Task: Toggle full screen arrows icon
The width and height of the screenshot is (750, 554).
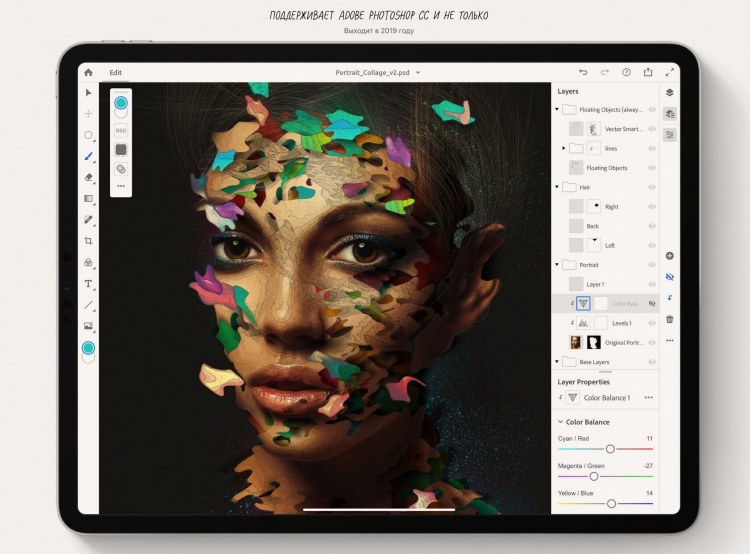Action: click(670, 72)
